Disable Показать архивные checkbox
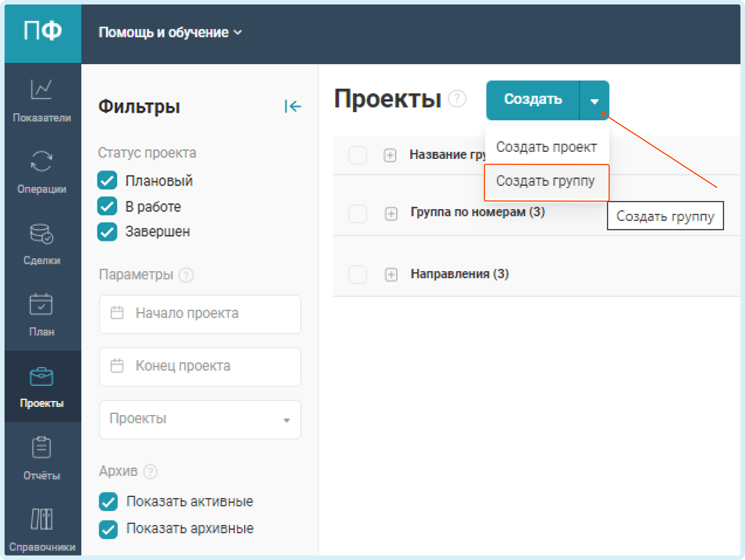745x560 pixels. tap(108, 529)
